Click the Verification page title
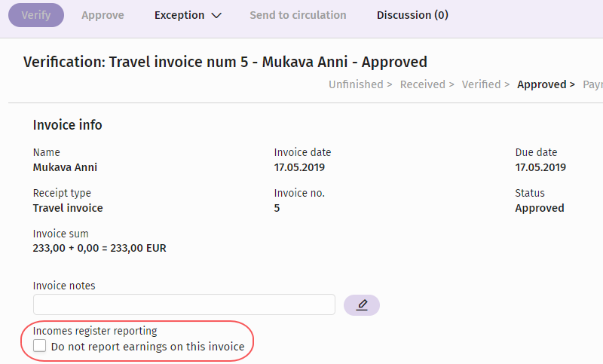Viewport: 603px width, 364px height. point(225,62)
